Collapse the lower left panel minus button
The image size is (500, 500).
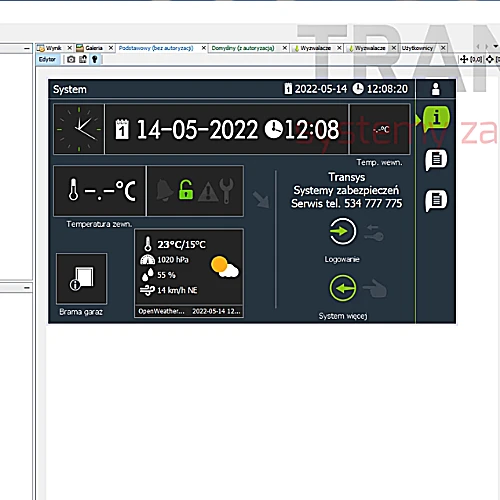click(27, 287)
